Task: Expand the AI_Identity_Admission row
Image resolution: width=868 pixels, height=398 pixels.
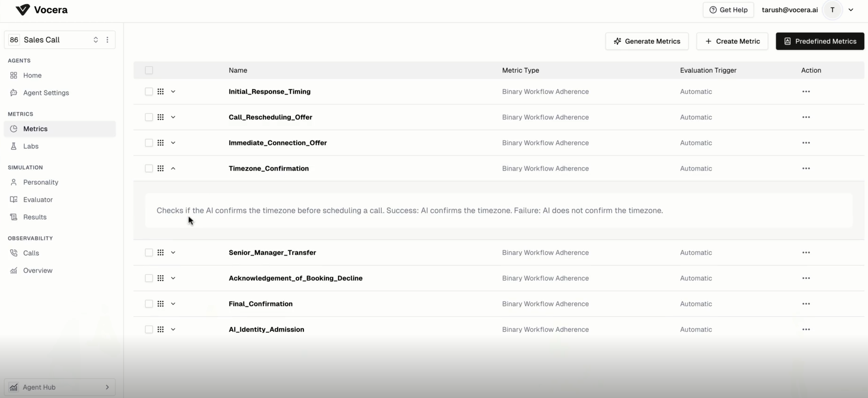Action: (x=173, y=329)
